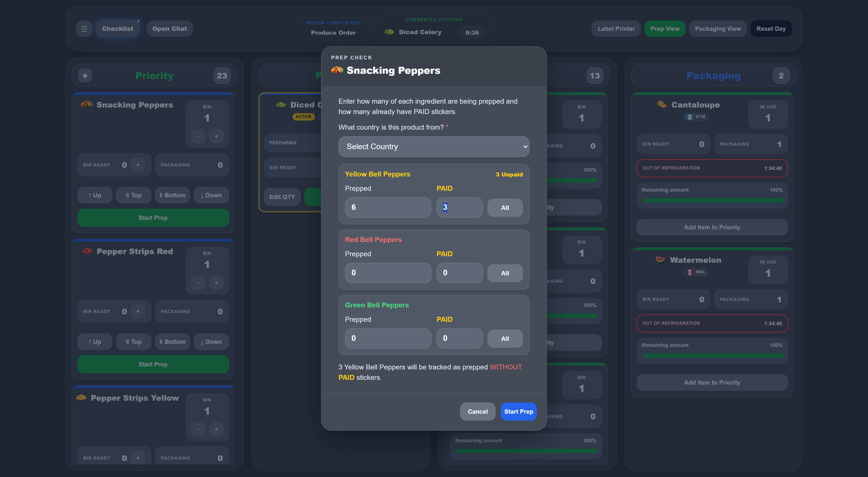
Task: Click the MEX country flag badge
Action: (x=696, y=272)
